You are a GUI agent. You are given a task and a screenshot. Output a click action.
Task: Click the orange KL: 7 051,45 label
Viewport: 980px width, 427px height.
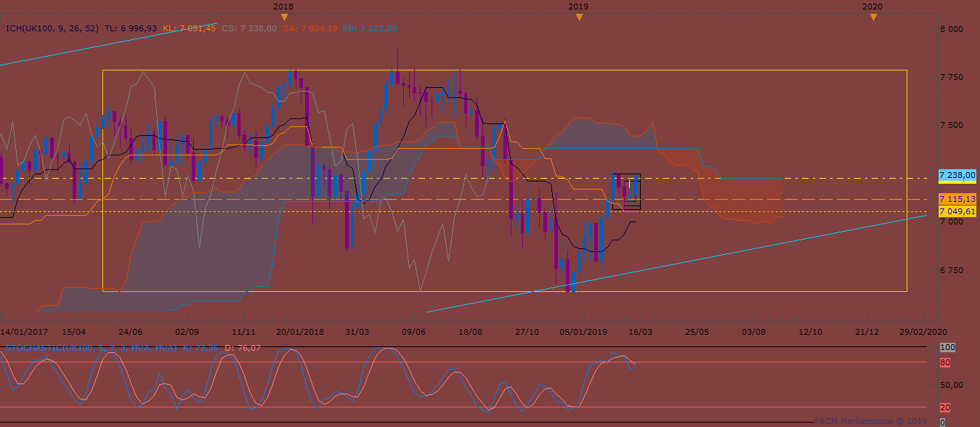(x=189, y=28)
